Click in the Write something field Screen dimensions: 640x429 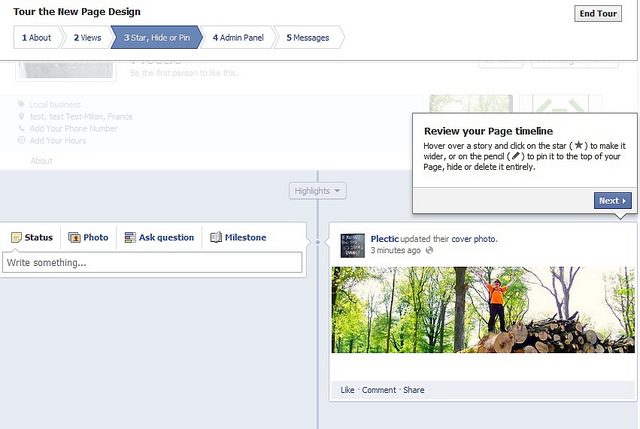click(152, 263)
